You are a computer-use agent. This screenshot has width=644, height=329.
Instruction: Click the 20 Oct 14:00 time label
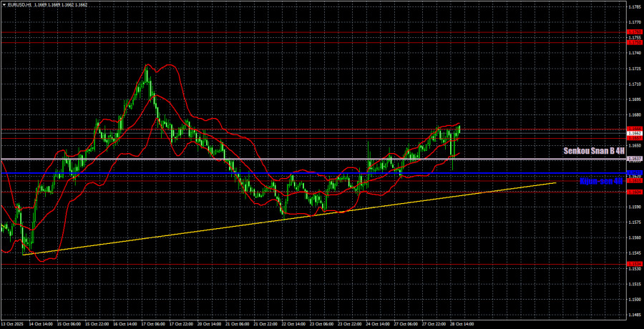210,324
